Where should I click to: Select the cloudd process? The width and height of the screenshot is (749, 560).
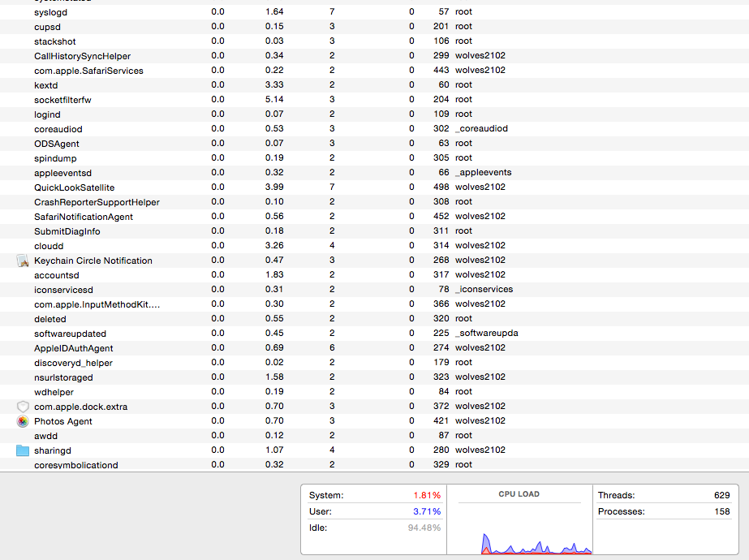pos(375,246)
